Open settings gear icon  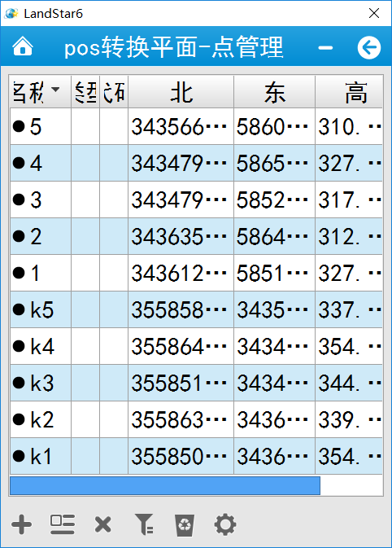pos(225,524)
